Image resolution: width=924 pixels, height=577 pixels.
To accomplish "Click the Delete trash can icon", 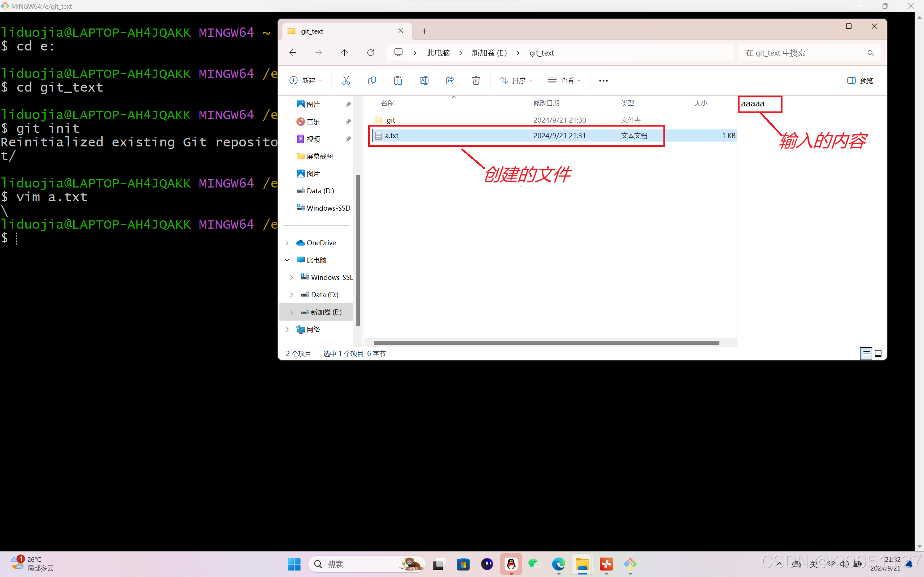I will click(x=476, y=80).
